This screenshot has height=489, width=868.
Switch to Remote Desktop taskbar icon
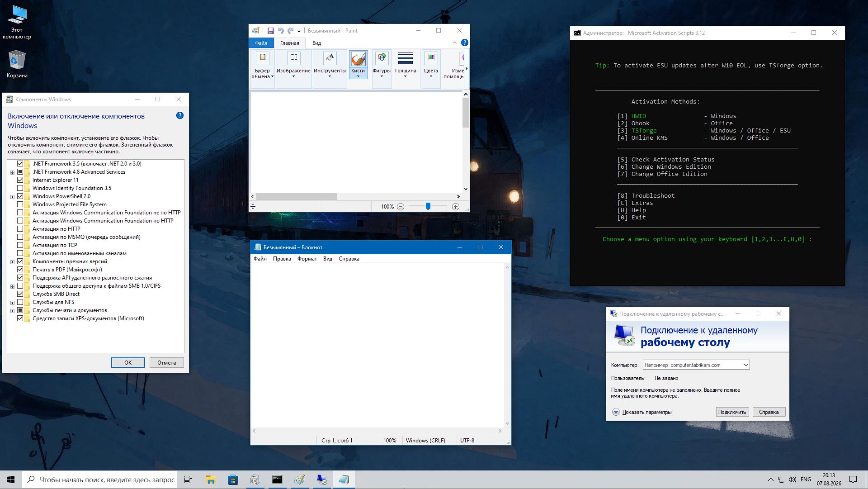321,480
